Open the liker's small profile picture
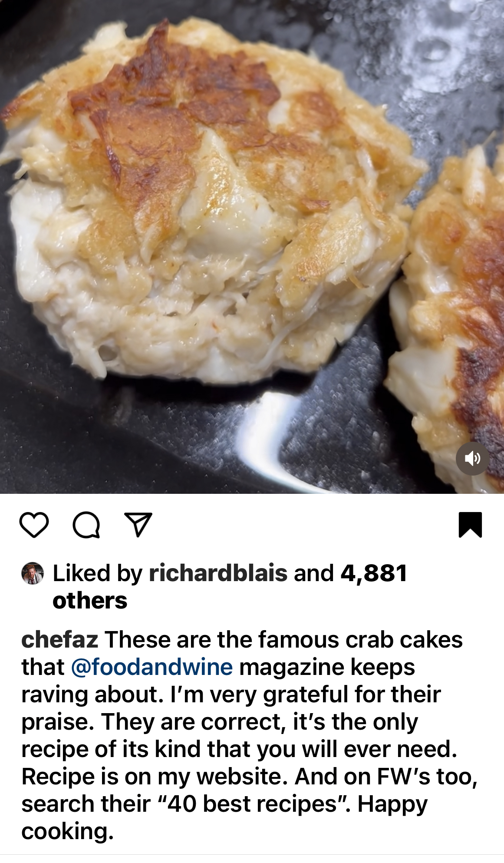Image resolution: width=504 pixels, height=863 pixels. (33, 573)
